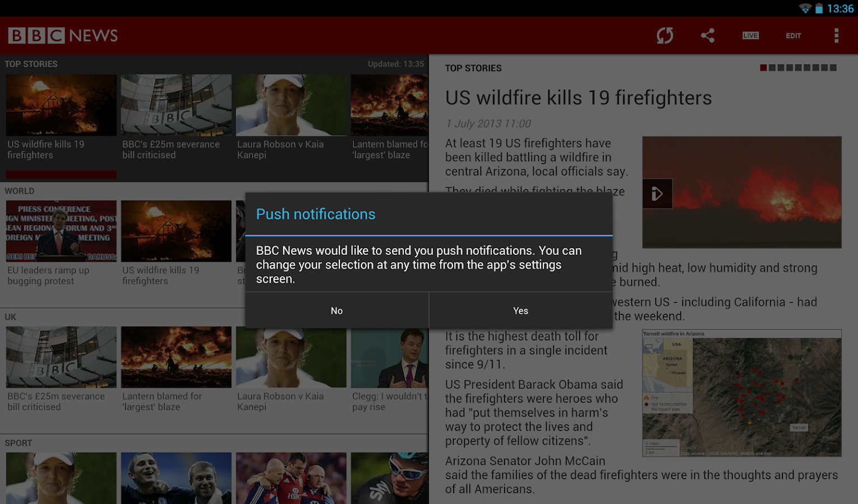Open the SPORT section header

(18, 443)
